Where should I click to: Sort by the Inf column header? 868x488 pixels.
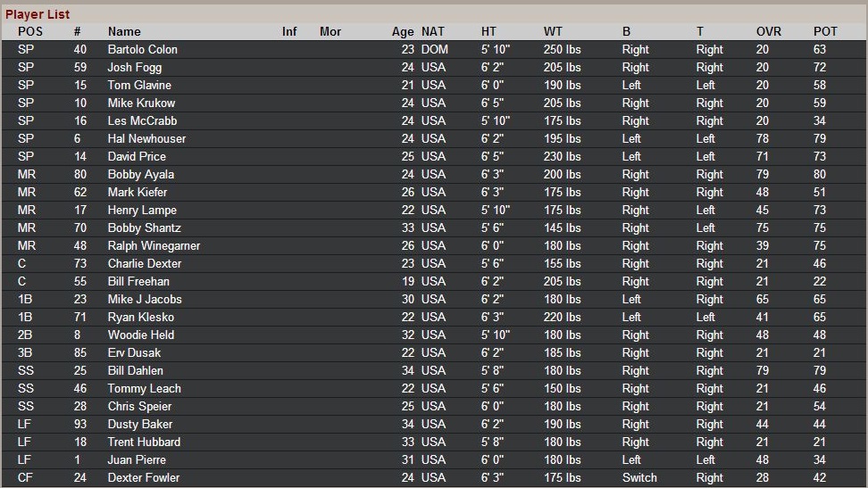(289, 31)
